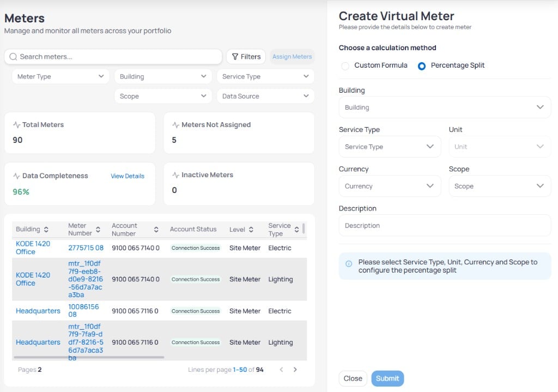Click Lighting in Headquarters row
The image size is (558, 392).
(x=281, y=342)
